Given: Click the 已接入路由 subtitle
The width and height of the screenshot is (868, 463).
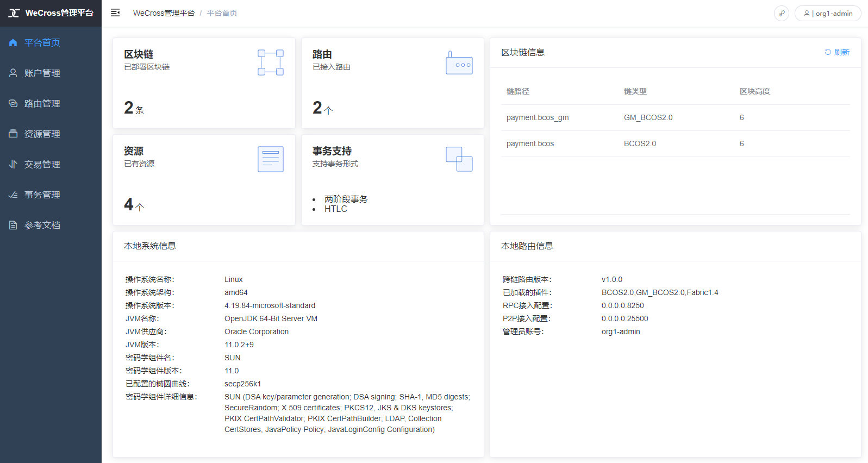Looking at the screenshot, I should click(x=332, y=67).
